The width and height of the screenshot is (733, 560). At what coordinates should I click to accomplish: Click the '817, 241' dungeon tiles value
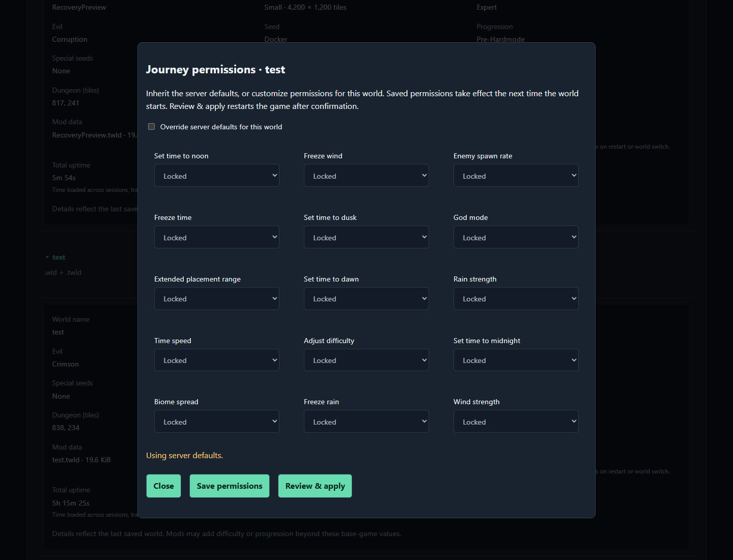66,103
